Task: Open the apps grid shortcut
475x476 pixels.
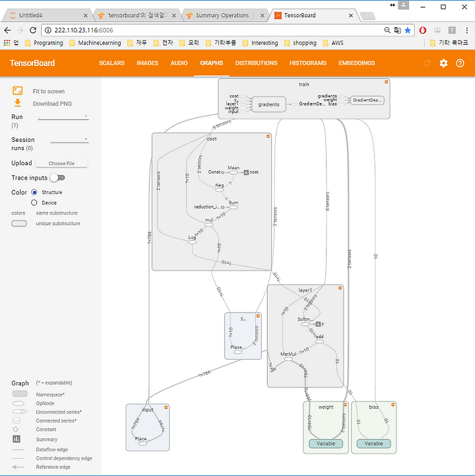Action: [7, 43]
